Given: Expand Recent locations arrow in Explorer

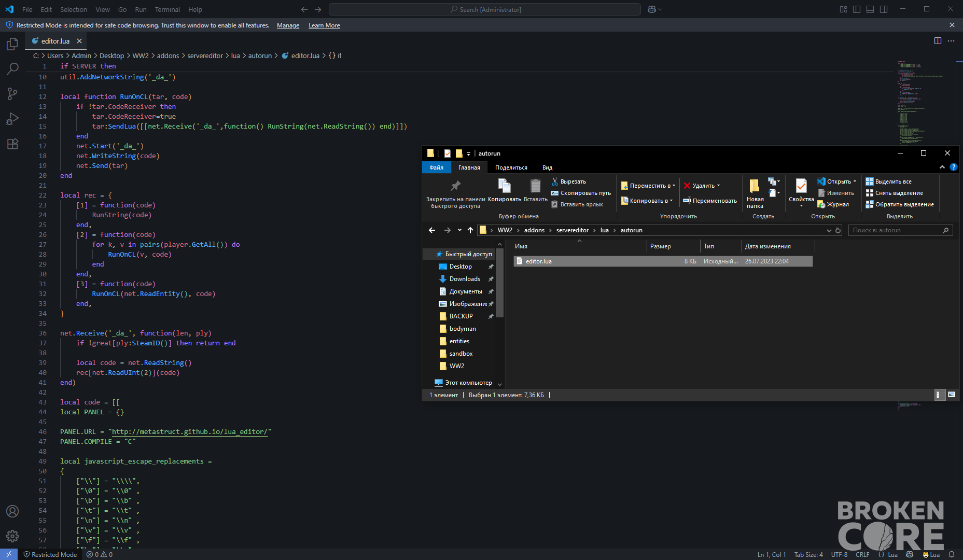Looking at the screenshot, I should tap(459, 230).
